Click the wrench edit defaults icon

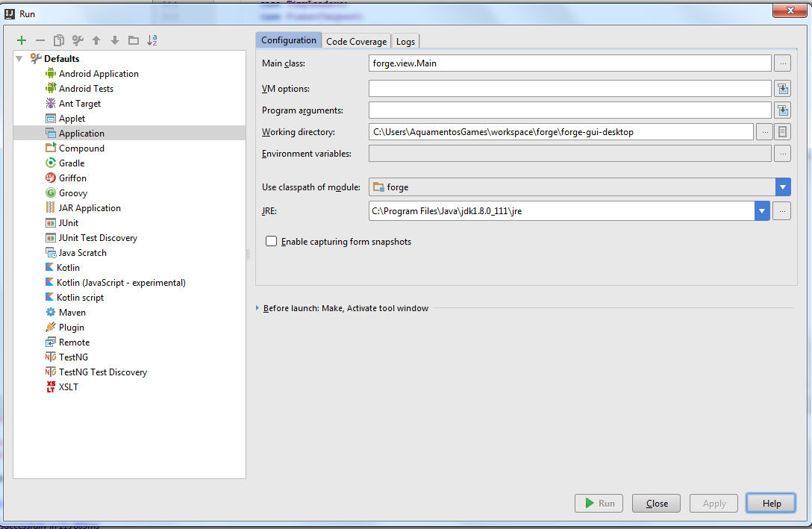tap(78, 40)
